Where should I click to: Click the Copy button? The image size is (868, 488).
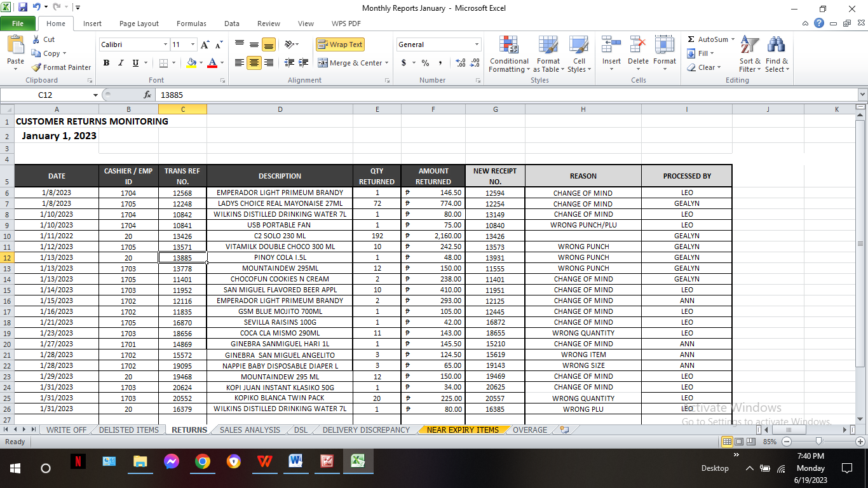click(x=49, y=53)
